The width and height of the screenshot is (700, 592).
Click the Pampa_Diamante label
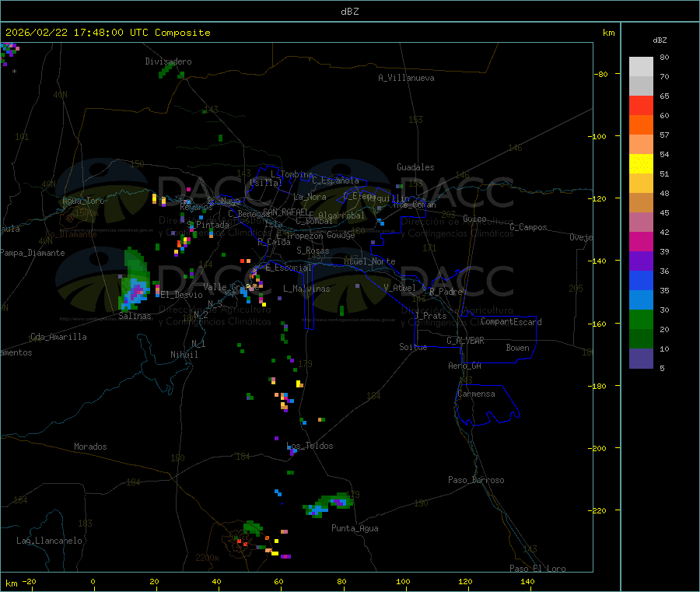tap(33, 253)
